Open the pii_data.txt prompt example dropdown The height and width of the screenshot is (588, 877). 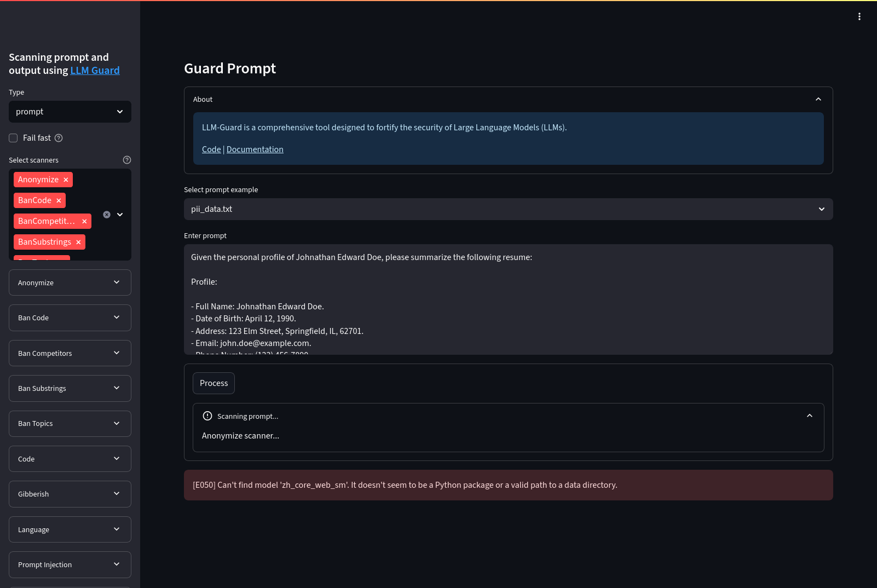tap(509, 209)
